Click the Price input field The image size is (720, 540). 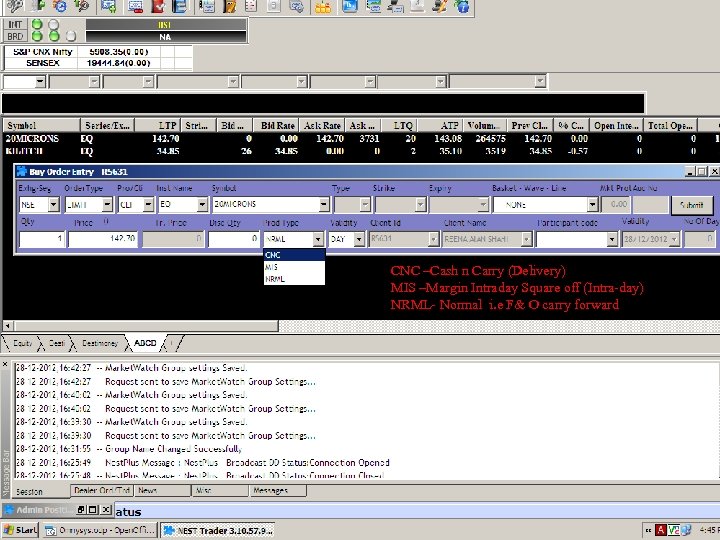pyautogui.click(x=102, y=239)
